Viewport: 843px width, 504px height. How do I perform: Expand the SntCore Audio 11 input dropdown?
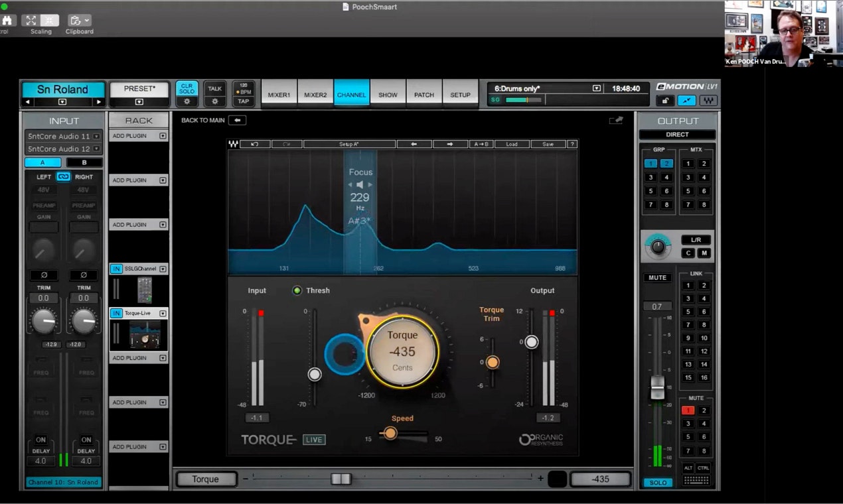97,136
